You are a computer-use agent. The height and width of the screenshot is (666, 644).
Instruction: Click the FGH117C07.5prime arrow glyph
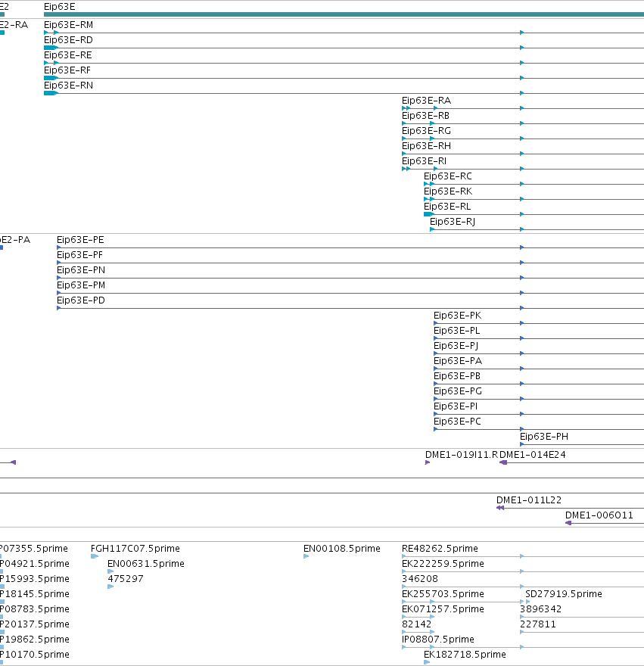coord(95,556)
